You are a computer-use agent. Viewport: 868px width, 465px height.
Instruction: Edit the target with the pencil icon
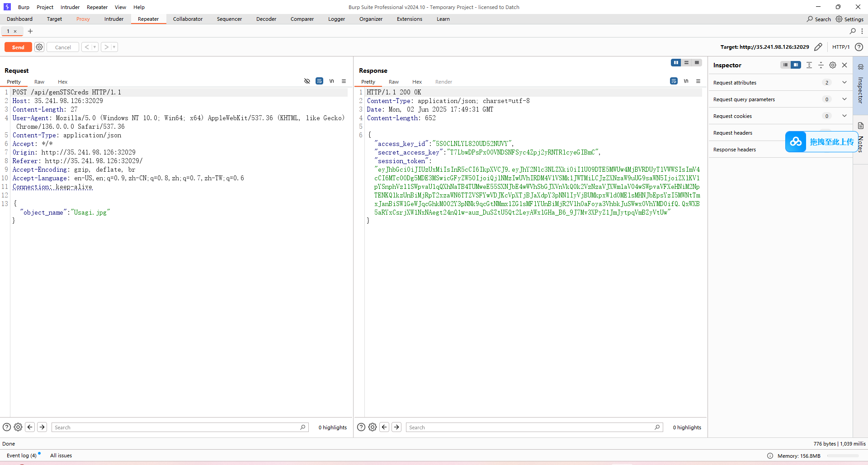click(818, 47)
